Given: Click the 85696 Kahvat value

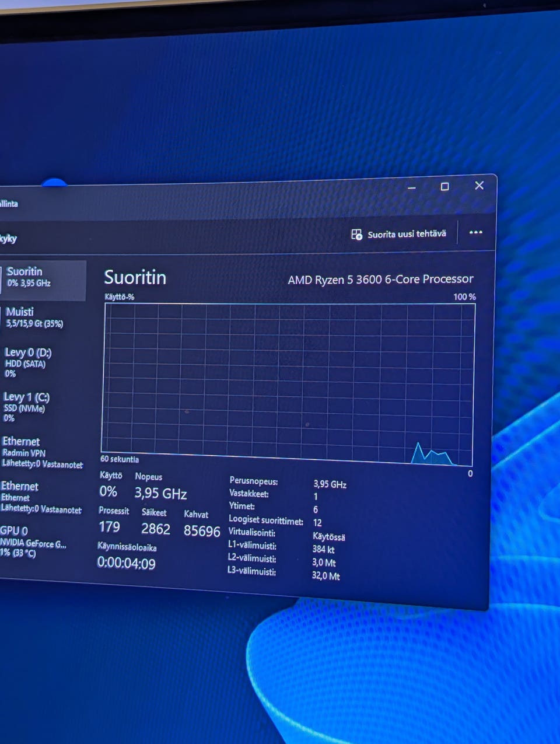Looking at the screenshot, I should tap(202, 531).
